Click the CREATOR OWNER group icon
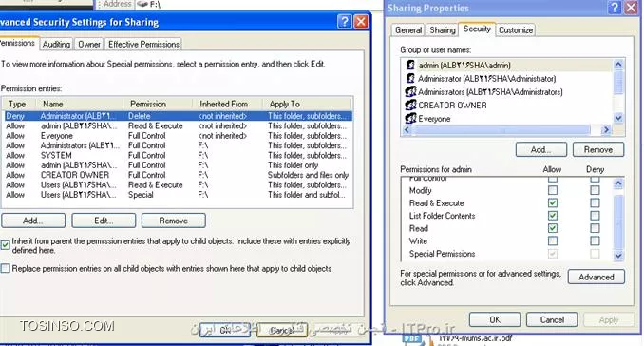Screen dimensions: 644x346 410,105
